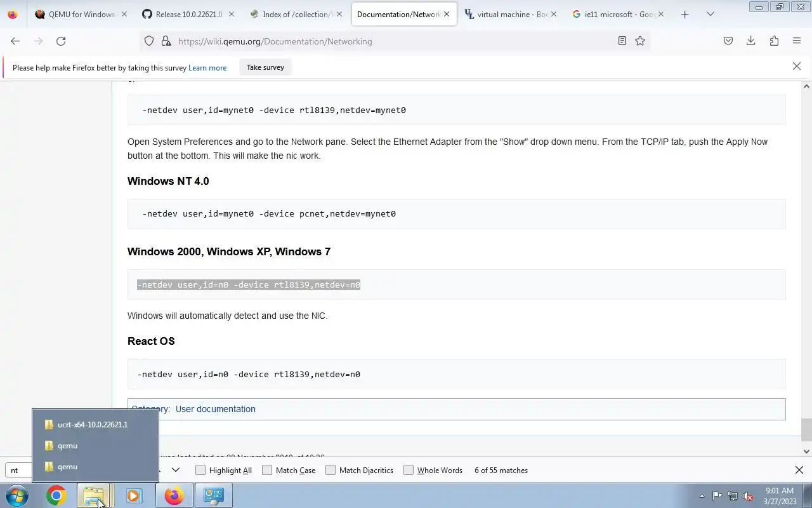Close the Release 10.0.22621.0 tab
Viewport: 812px width, 508px height.
tap(231, 14)
